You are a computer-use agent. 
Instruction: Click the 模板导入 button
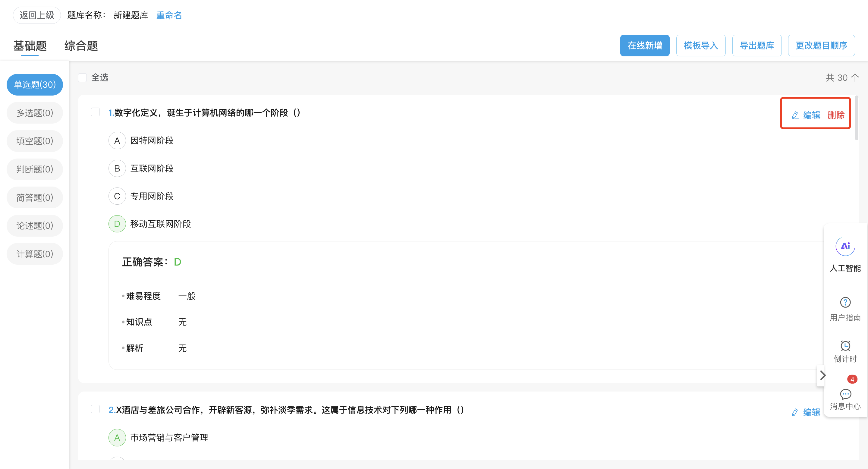pyautogui.click(x=700, y=46)
